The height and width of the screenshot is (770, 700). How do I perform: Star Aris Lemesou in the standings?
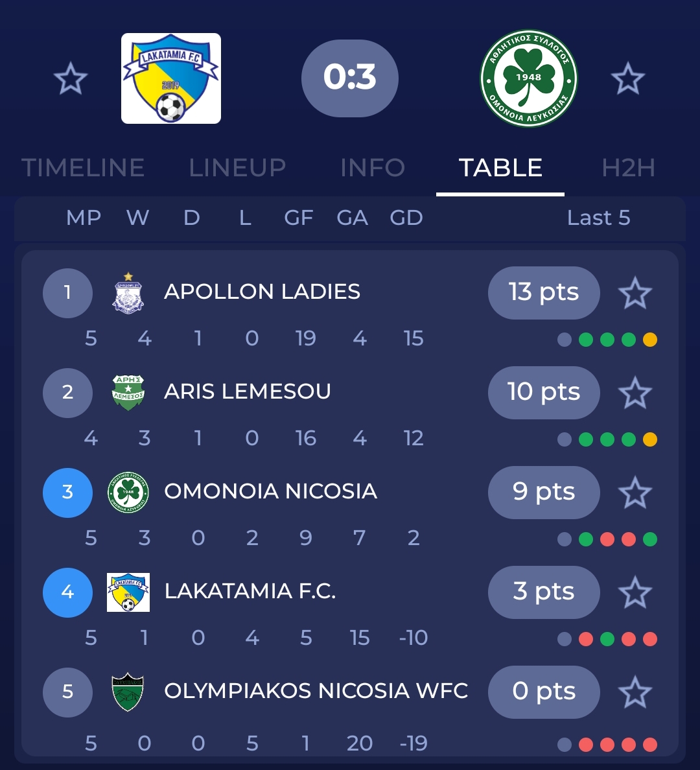tap(635, 393)
